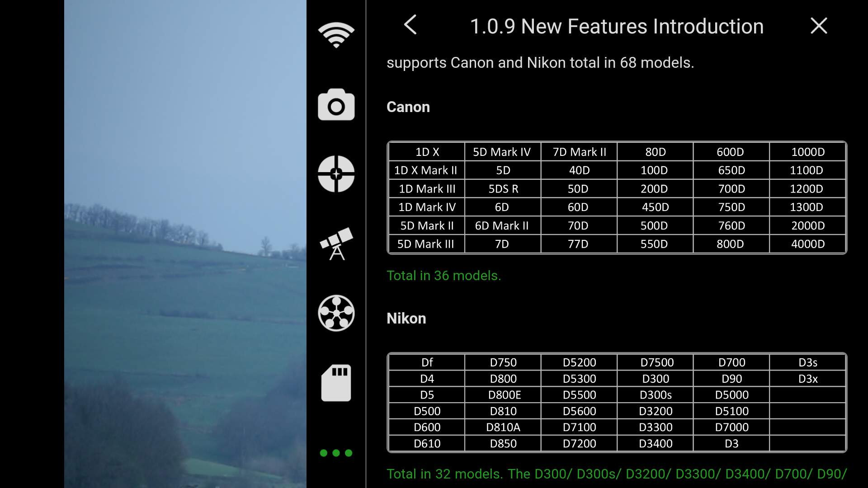
Task: Open the green three-dot more menu
Action: (x=336, y=453)
